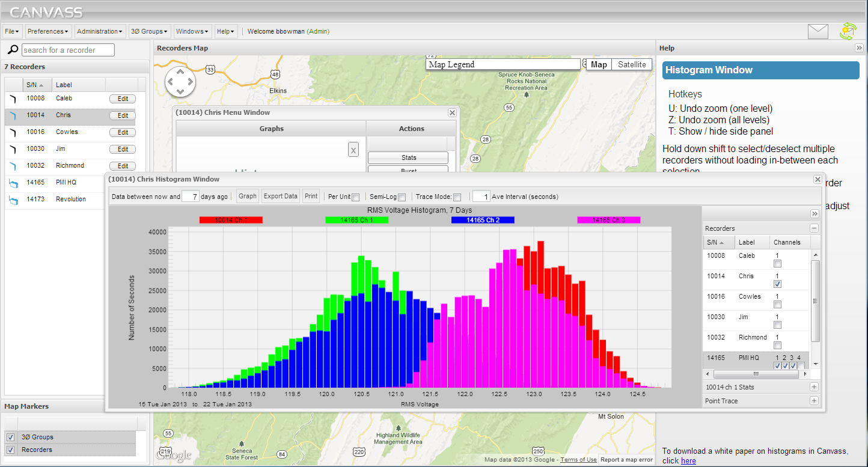Click the double-arrow collapse icon above Recorders panel

point(815,213)
